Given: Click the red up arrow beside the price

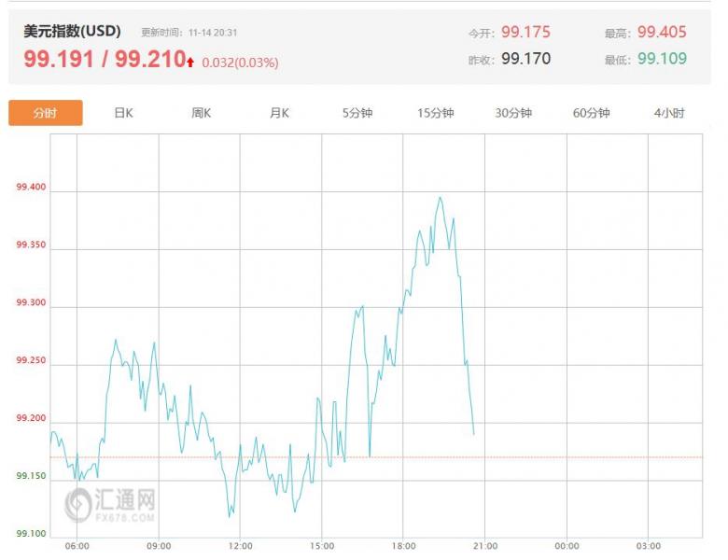Looking at the screenshot, I should [x=190, y=63].
